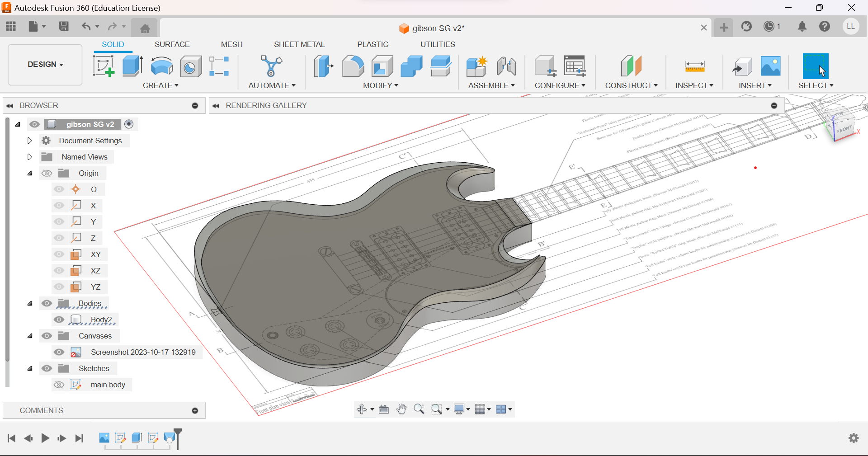Toggle visibility of gibson SG v2 component

pyautogui.click(x=35, y=124)
